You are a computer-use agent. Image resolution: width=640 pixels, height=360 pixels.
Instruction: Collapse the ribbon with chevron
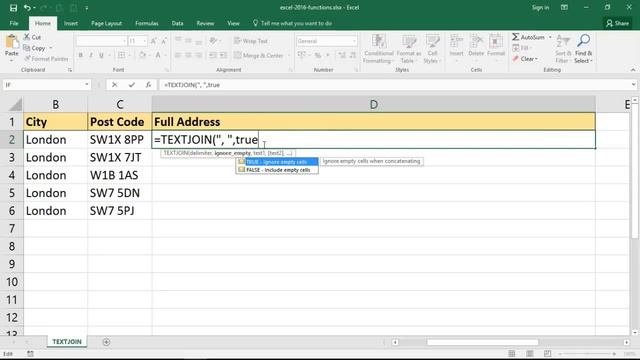633,70
